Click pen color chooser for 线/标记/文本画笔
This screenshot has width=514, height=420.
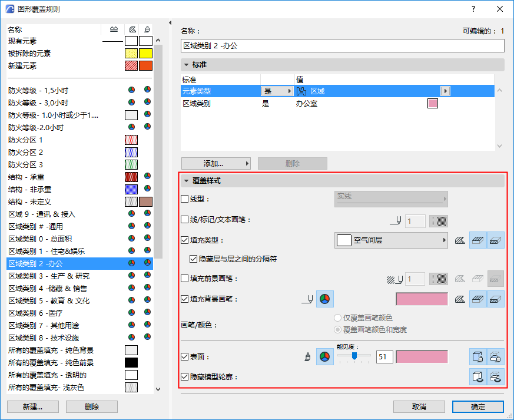coord(439,221)
